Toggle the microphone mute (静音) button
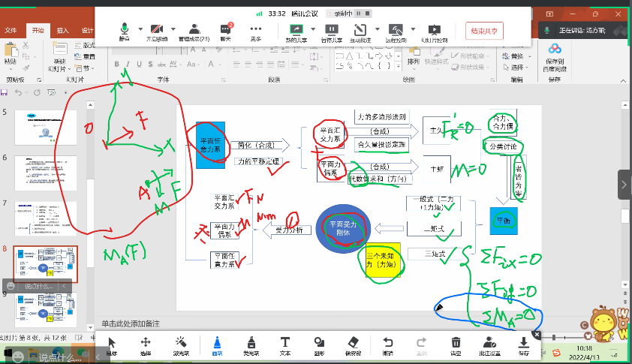Screen dimensions: 632x364 [x=124, y=31]
